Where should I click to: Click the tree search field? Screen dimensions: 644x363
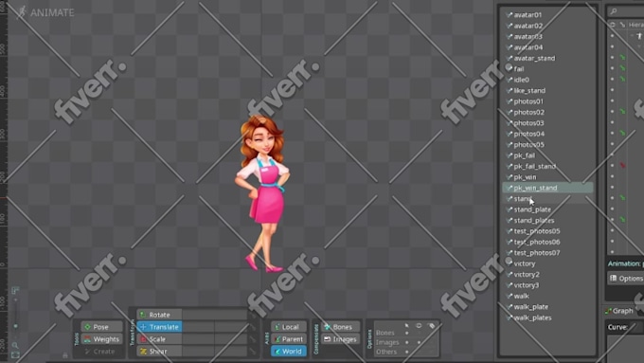coord(626,11)
